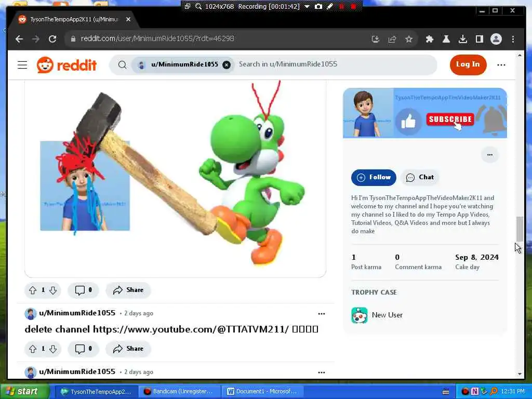Viewport: 532px width, 399px height.
Task: Downvote the delete channel post
Action: pos(53,349)
